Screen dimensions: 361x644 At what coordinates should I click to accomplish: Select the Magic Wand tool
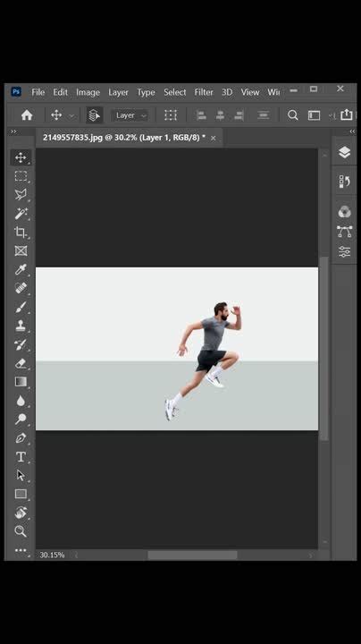pyautogui.click(x=21, y=214)
